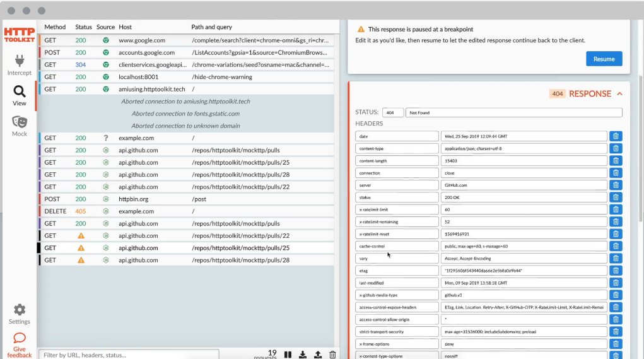644x359 pixels.
Task: Delete the strict-transport-security header
Action: point(616,331)
